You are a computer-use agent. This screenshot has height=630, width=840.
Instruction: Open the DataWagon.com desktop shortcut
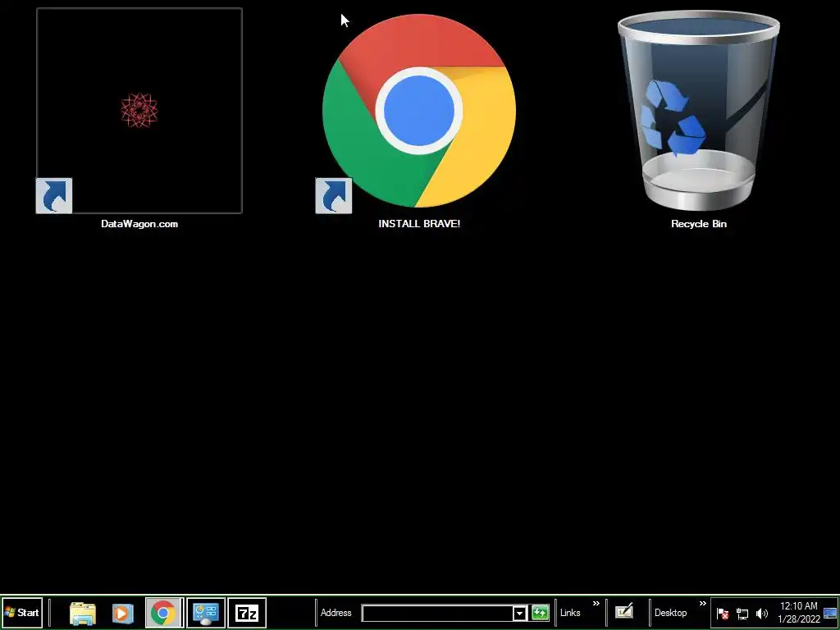[139, 111]
